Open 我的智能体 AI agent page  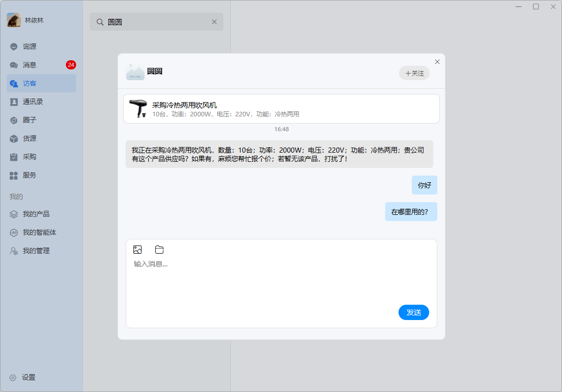[41, 232]
